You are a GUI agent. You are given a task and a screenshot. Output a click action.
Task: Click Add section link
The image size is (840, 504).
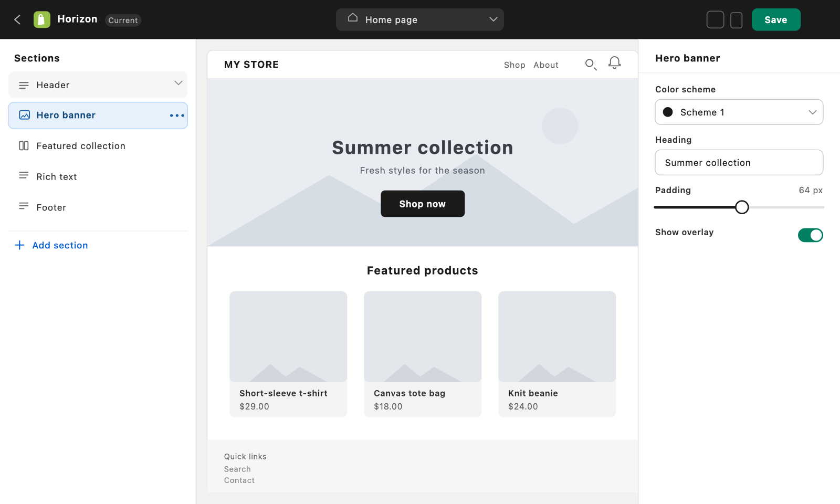(60, 245)
